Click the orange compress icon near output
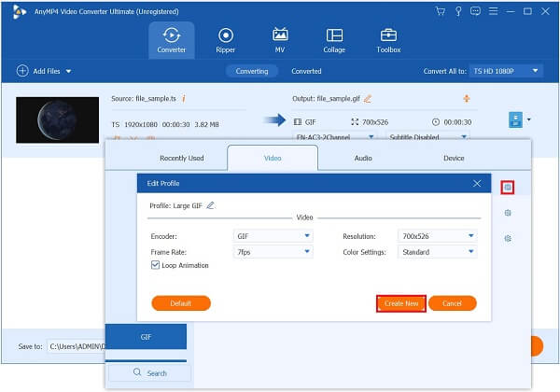Viewport: 560px width, 392px height. [x=467, y=98]
